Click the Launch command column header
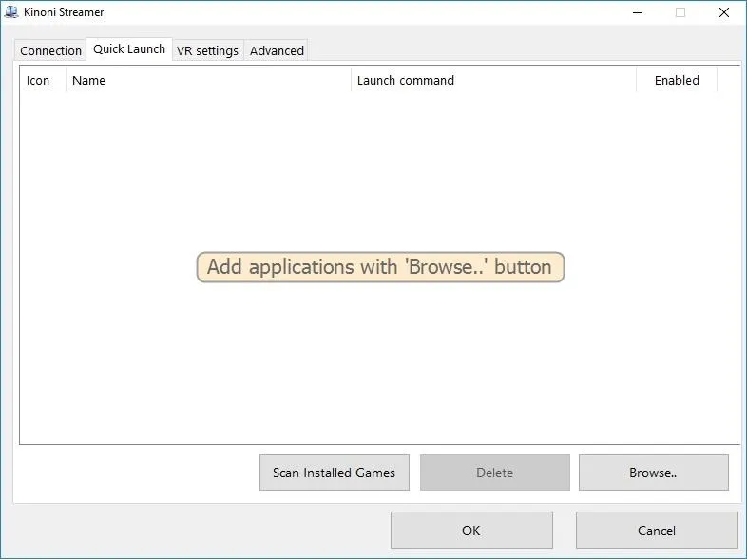This screenshot has width=747, height=560. pos(493,80)
